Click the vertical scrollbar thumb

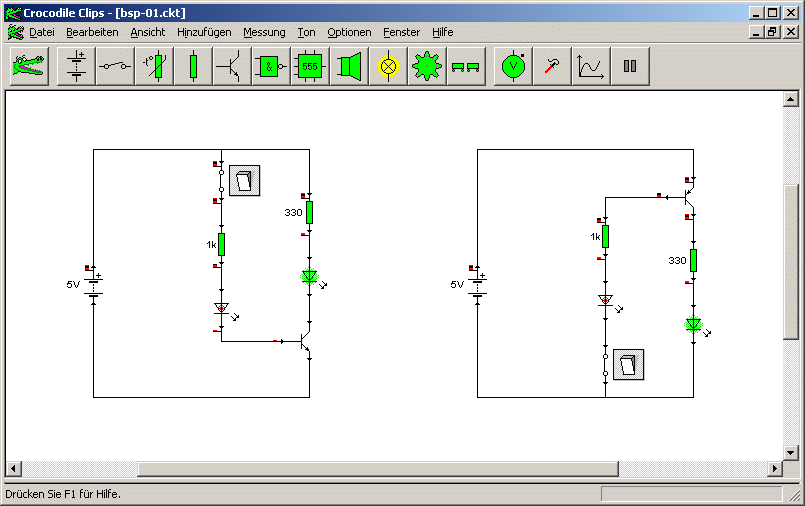point(791,261)
